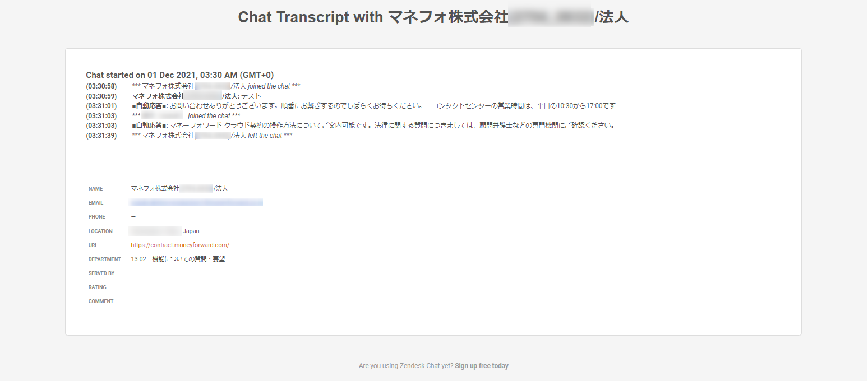This screenshot has width=868, height=381.
Task: Click the "left the chat" entry
Action: pyautogui.click(x=212, y=136)
